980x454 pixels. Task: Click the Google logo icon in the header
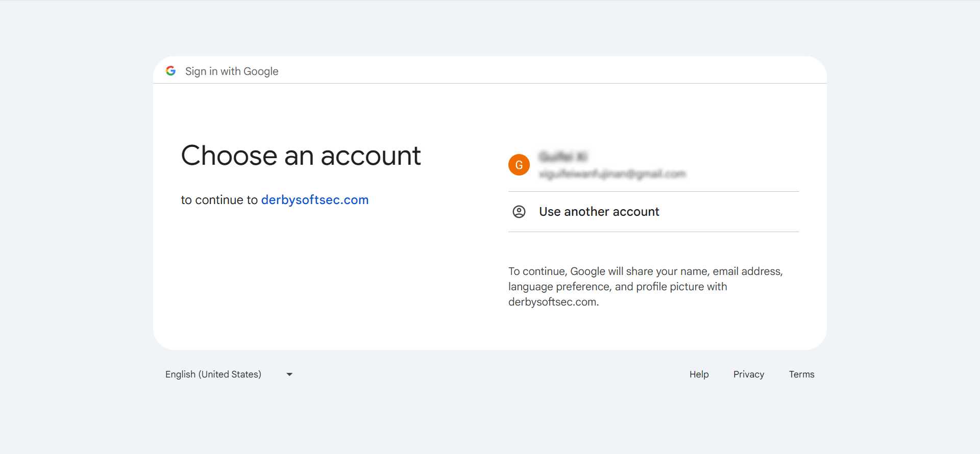pyautogui.click(x=171, y=71)
